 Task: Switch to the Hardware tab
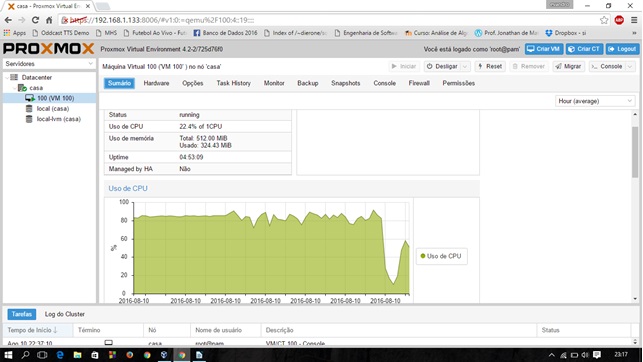point(156,83)
